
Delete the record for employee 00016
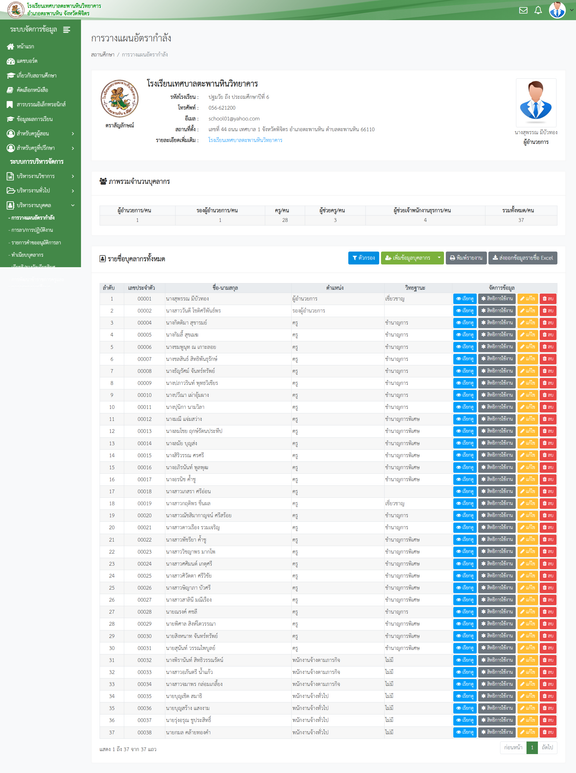click(x=548, y=467)
